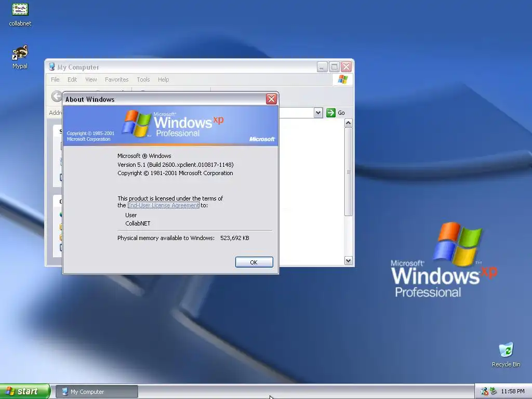532x399 pixels.
Task: Open the collabnet desktop icon
Action: click(x=20, y=14)
